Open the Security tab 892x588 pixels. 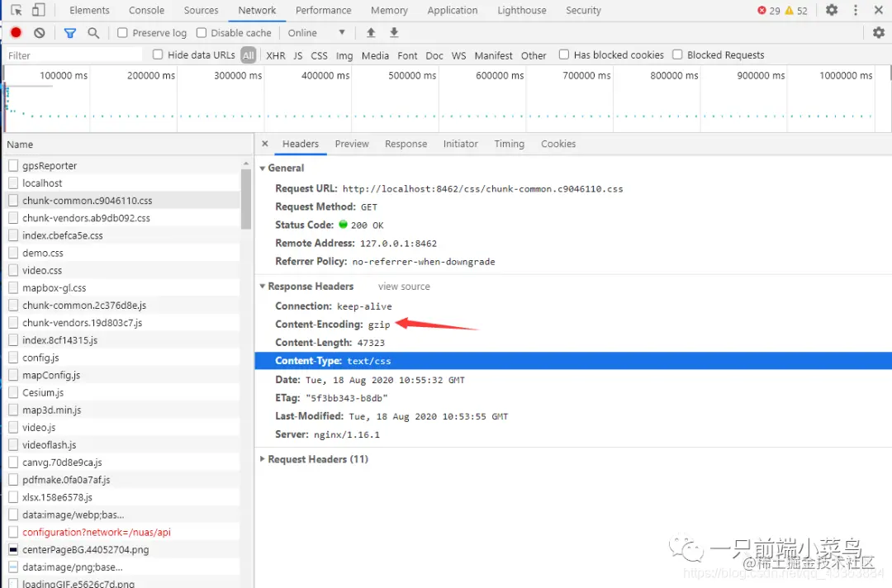[x=583, y=10]
